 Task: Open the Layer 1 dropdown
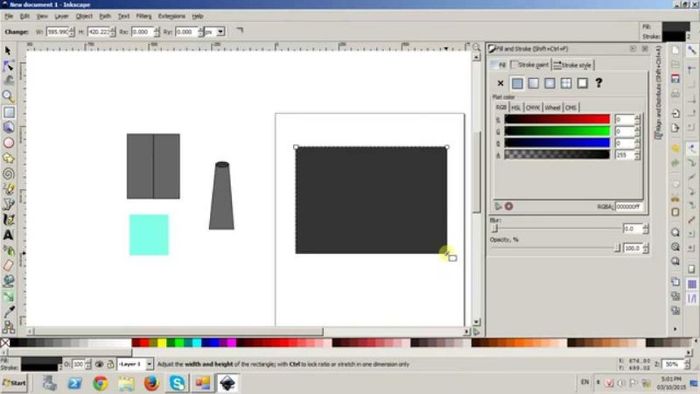[x=135, y=364]
